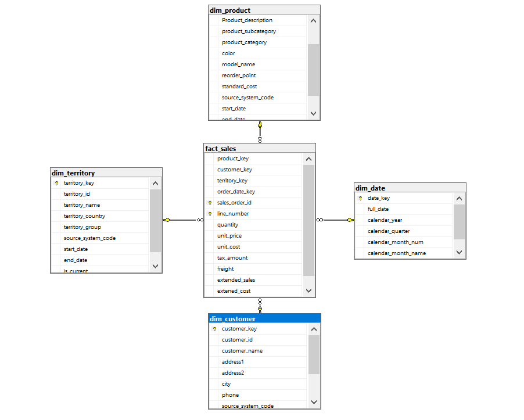Click the key icon beside territory_key
Screen dimensions: 524x420
pos(56,182)
